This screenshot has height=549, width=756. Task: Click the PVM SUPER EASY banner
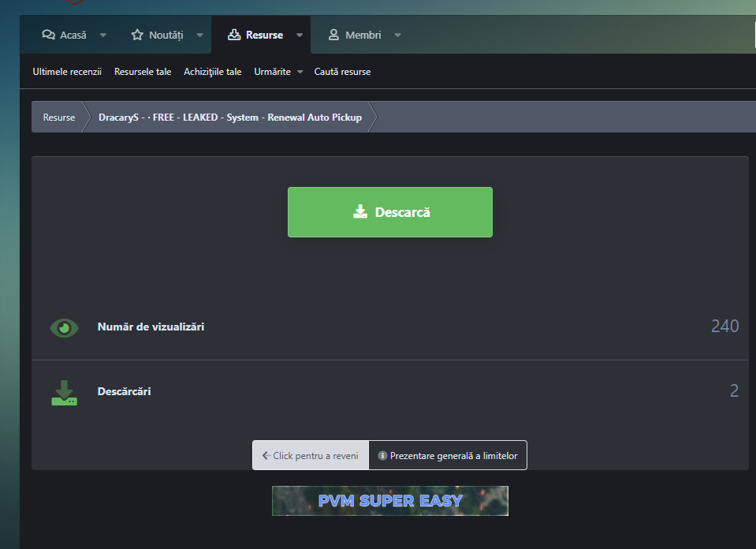[390, 501]
